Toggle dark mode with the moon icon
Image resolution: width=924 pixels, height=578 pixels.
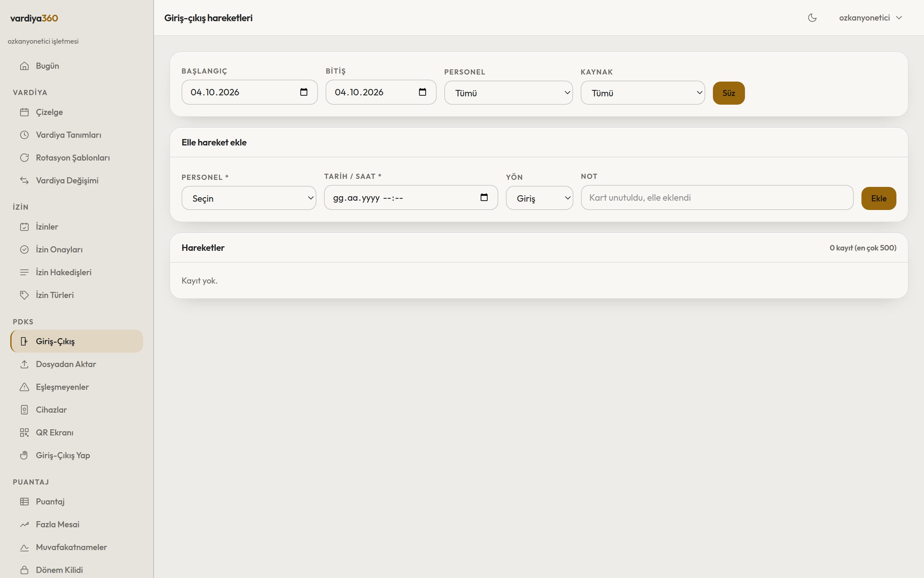point(812,18)
